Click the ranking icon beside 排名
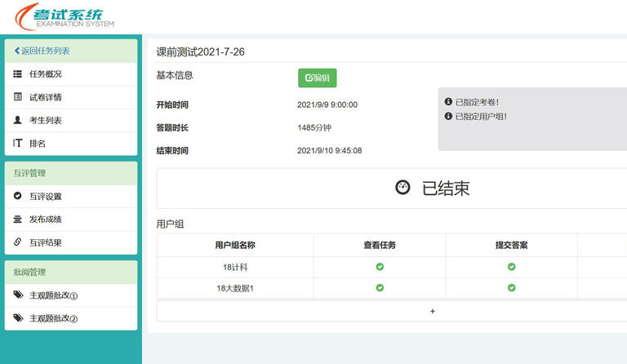This screenshot has width=627, height=364. [x=18, y=144]
